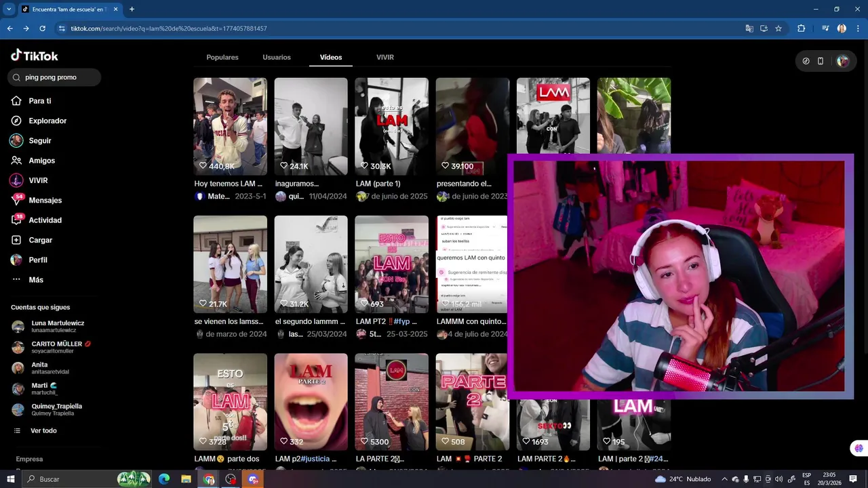The width and height of the screenshot is (868, 488).
Task: Open the Chrome profile avatar
Action: coord(842,28)
